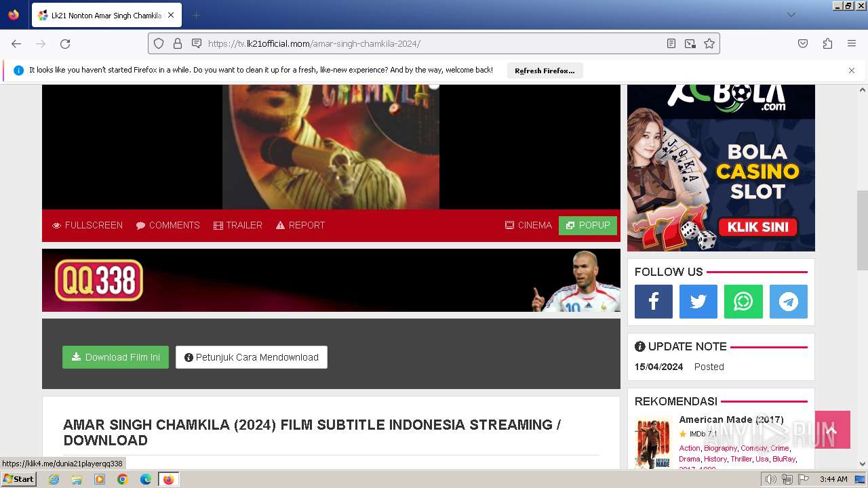Enable CINEMA mode
The height and width of the screenshot is (488, 868).
pyautogui.click(x=528, y=225)
